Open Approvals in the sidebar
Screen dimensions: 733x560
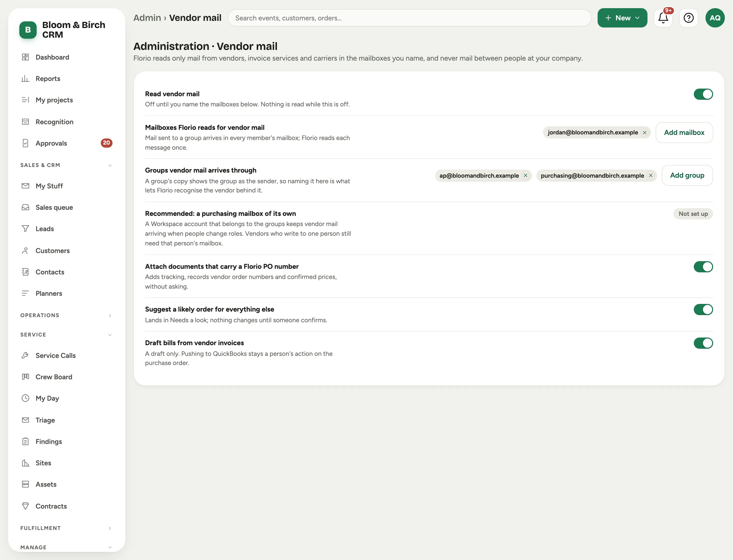pos(66,143)
